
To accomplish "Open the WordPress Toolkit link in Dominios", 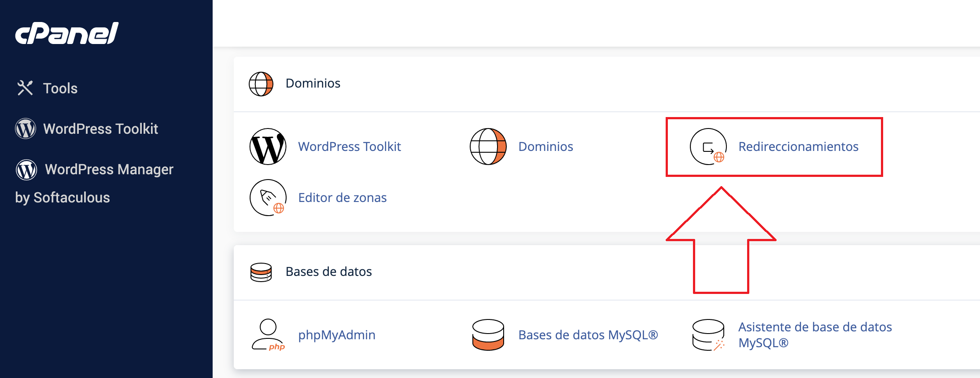I will click(x=350, y=147).
